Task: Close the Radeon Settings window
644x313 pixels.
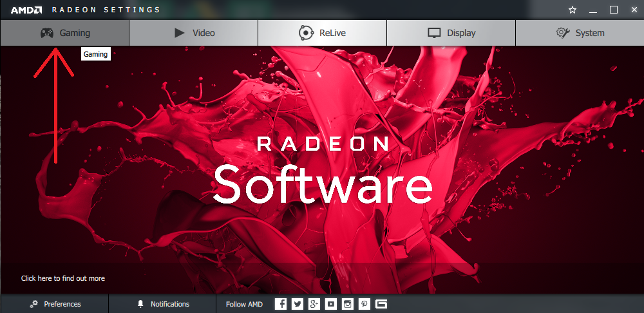Action: pyautogui.click(x=634, y=10)
